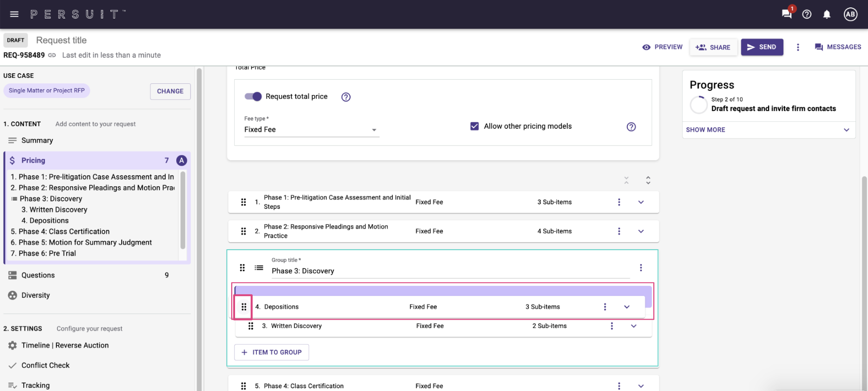Click the SHARE button
This screenshot has height=391, width=868.
click(713, 47)
